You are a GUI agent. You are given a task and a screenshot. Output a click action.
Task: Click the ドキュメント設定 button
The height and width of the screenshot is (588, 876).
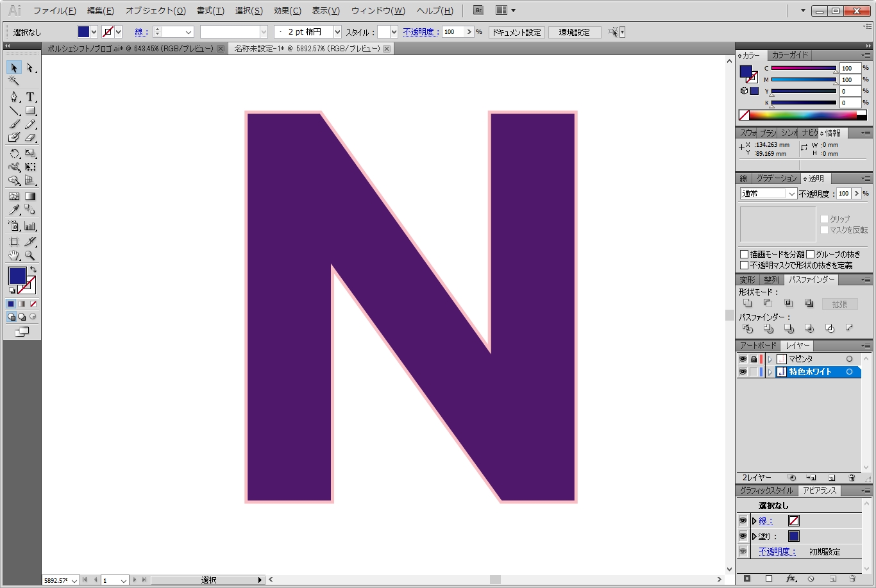[x=516, y=32]
